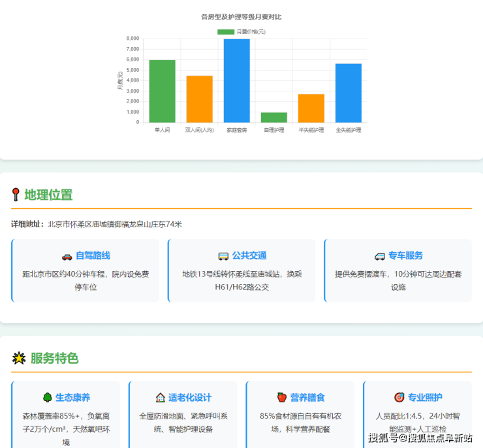Click the red pin icon beside 地理位置
The image size is (483, 448).
click(x=16, y=195)
